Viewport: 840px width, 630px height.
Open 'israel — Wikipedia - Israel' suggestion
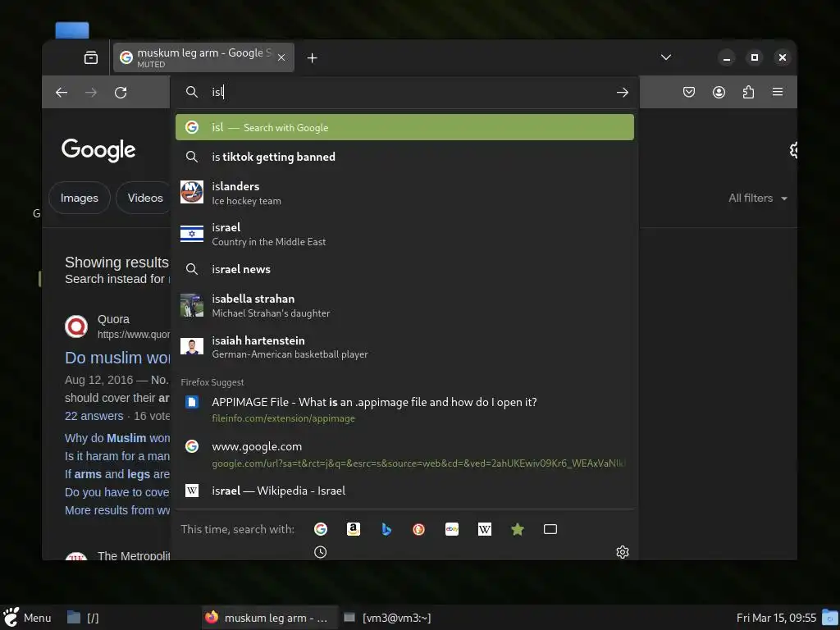click(x=404, y=491)
